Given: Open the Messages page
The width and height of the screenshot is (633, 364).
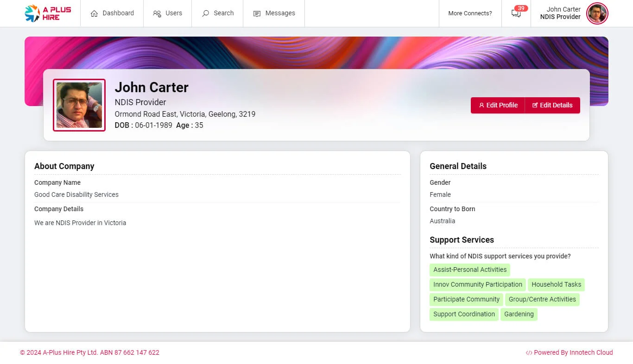Looking at the screenshot, I should 280,13.
